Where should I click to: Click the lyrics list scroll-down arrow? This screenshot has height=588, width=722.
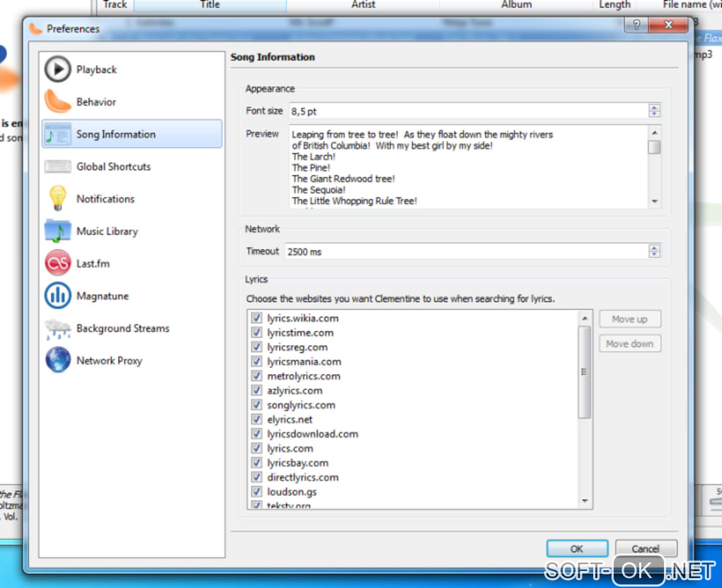[585, 500]
